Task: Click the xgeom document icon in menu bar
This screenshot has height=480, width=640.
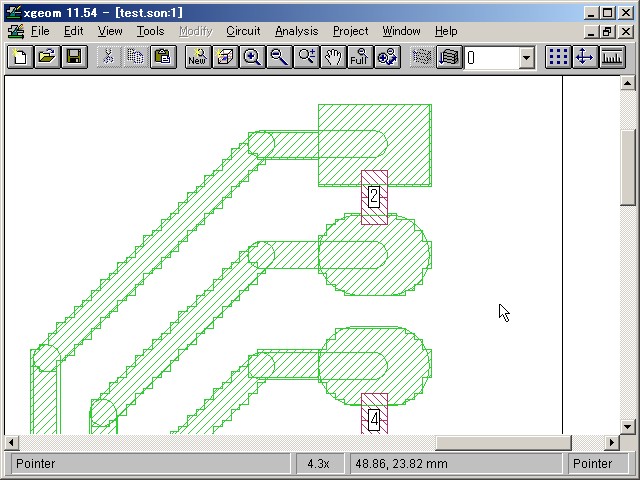Action: click(x=16, y=31)
